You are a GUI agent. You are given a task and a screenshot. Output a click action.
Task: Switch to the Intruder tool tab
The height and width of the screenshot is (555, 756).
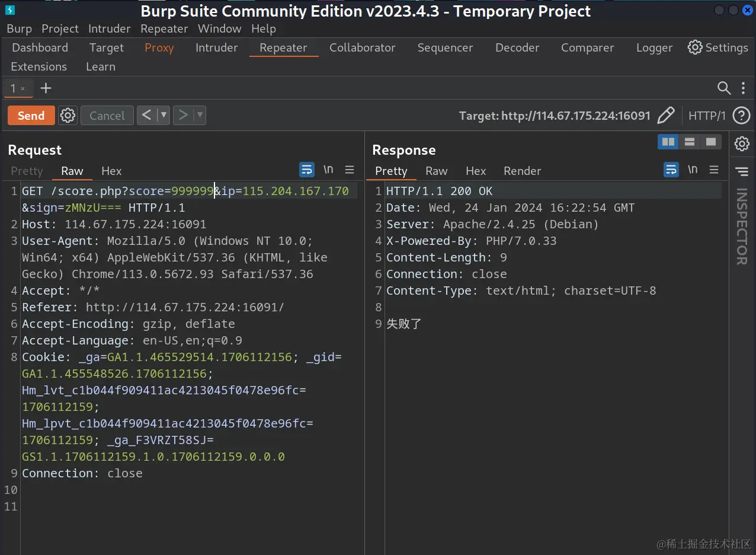217,47
